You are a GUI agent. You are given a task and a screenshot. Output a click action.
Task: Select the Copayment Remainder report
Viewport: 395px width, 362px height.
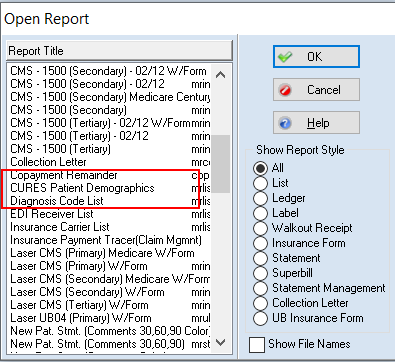point(110,175)
